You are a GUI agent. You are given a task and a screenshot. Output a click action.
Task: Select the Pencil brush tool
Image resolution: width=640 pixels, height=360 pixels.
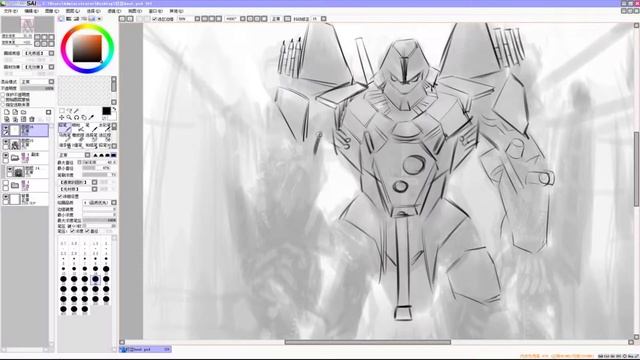(x=64, y=127)
